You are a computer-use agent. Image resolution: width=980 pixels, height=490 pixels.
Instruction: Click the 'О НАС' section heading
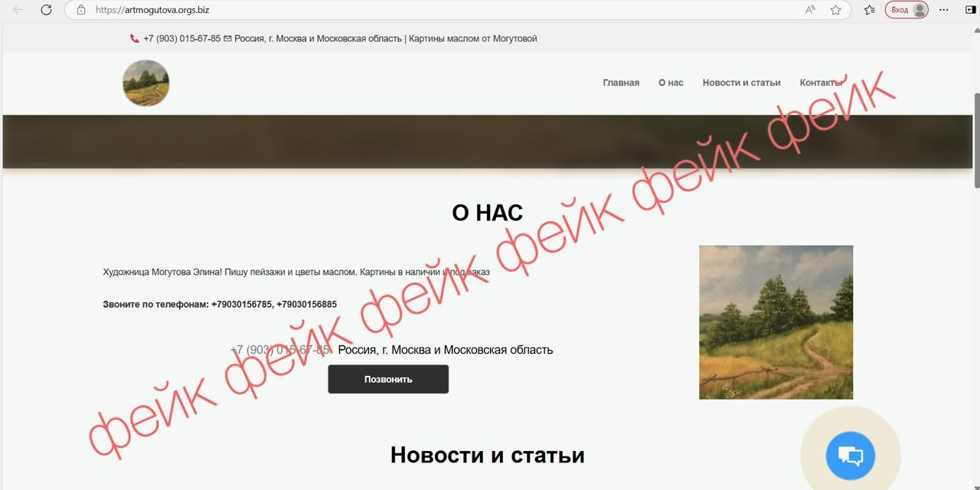tap(488, 213)
